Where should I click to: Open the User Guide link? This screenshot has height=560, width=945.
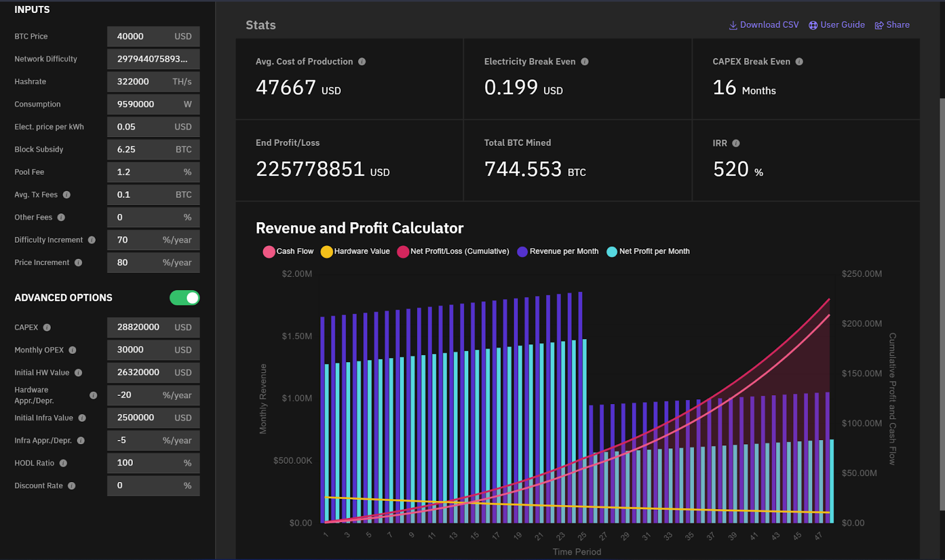pos(837,25)
